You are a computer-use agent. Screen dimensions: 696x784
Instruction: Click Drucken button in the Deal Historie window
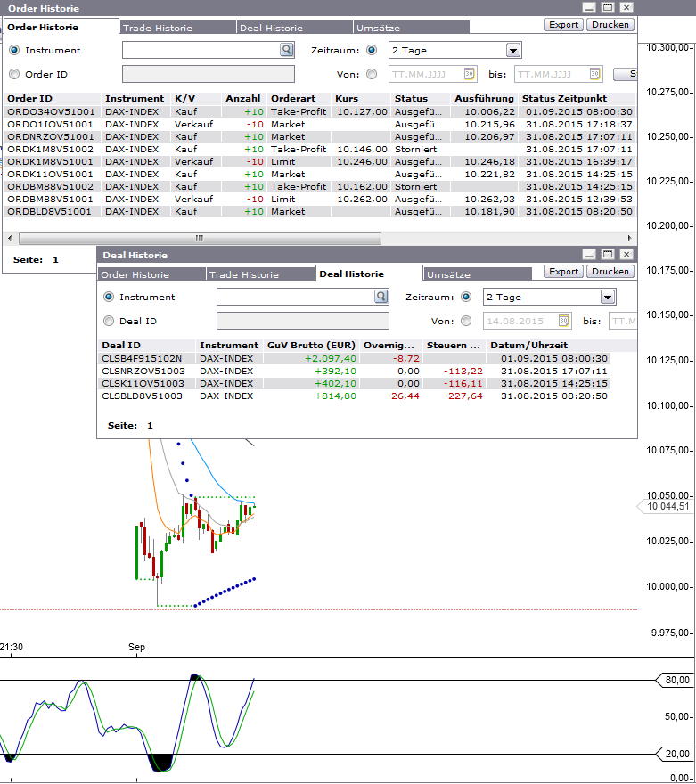tap(610, 272)
